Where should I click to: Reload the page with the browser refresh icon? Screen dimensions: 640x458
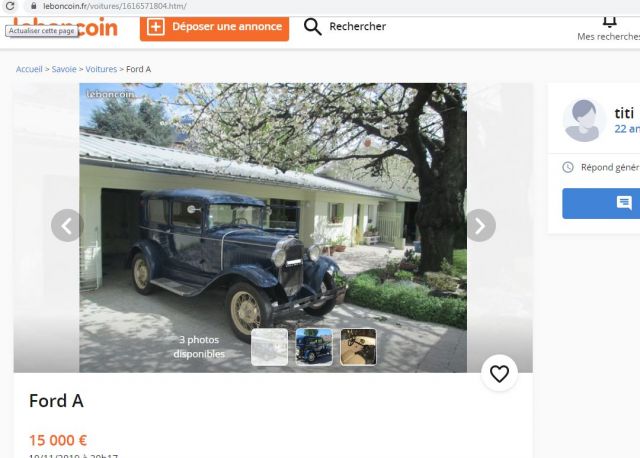[10, 6]
